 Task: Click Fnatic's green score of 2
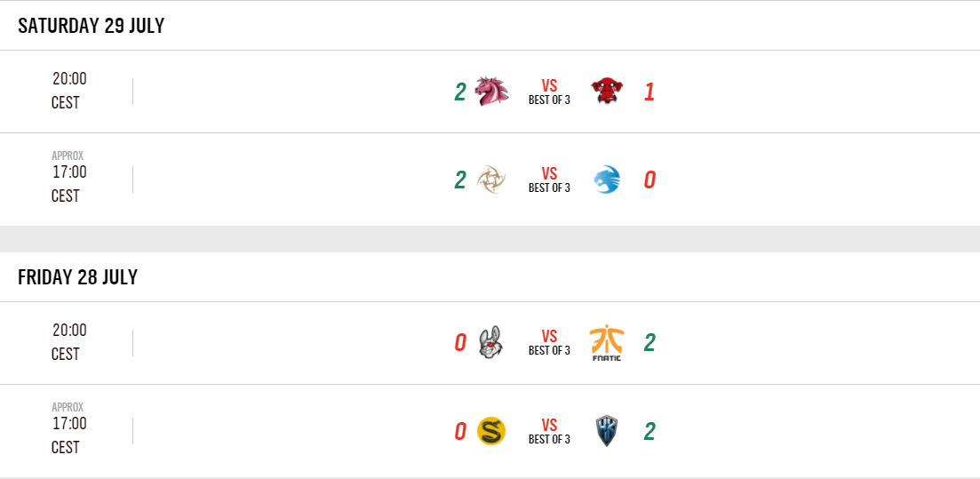(649, 343)
